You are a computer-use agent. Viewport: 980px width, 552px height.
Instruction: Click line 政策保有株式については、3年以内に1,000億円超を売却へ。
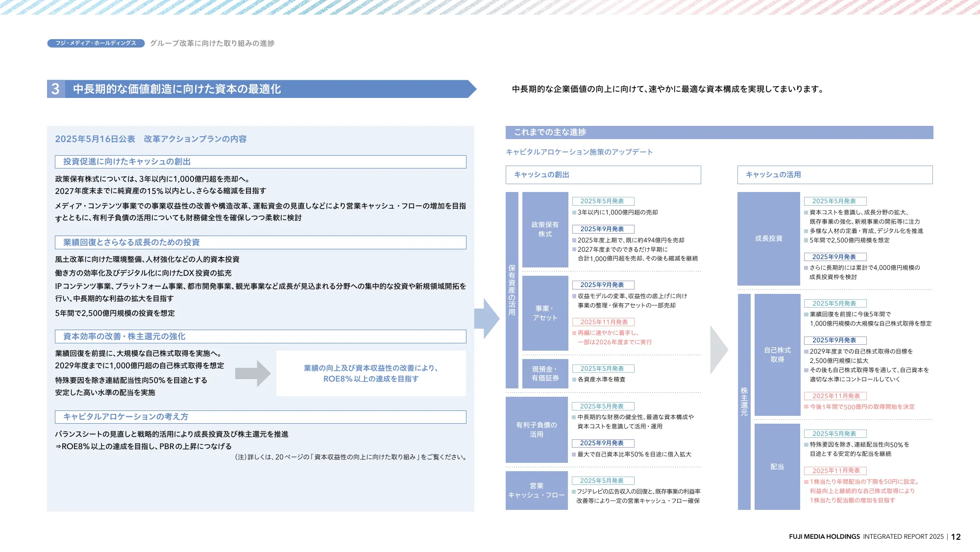click(x=152, y=179)
